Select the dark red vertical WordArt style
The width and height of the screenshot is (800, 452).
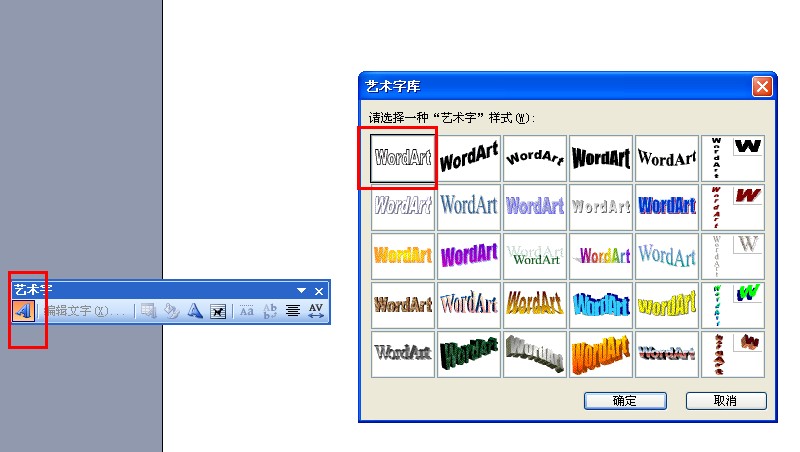pyautogui.click(x=733, y=207)
